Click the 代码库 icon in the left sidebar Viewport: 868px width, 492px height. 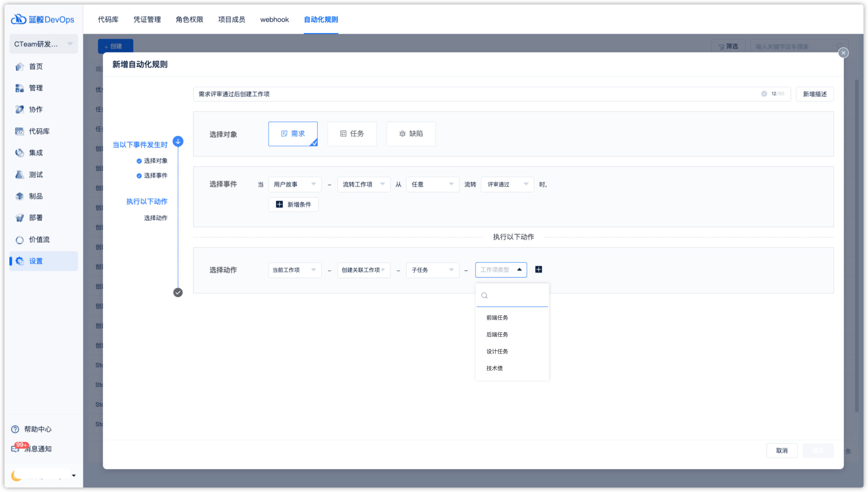[x=20, y=131]
